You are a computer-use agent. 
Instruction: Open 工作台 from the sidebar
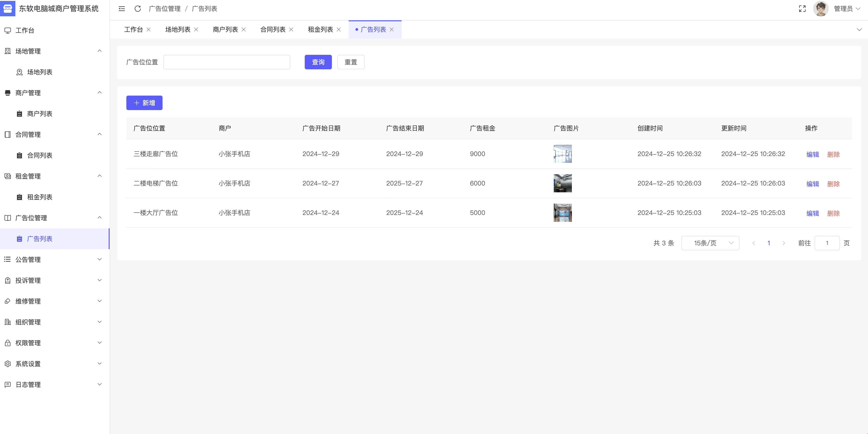25,30
